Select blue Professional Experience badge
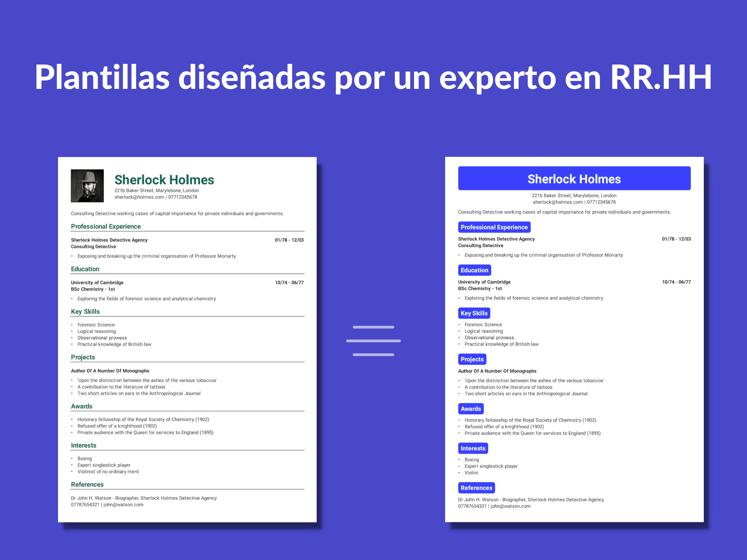 494,227
